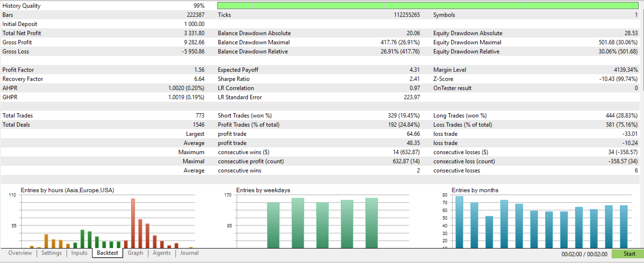Select the Total Trades count 773
Screen dimensions: 644x263
point(200,116)
